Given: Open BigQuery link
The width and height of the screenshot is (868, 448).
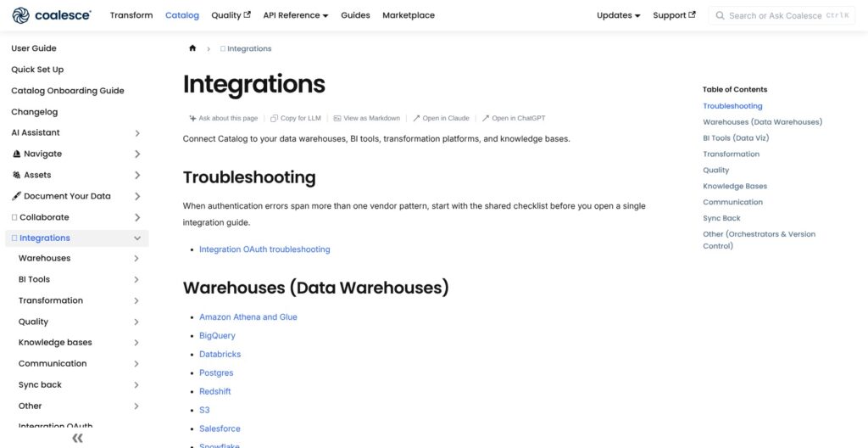Looking at the screenshot, I should 217,335.
